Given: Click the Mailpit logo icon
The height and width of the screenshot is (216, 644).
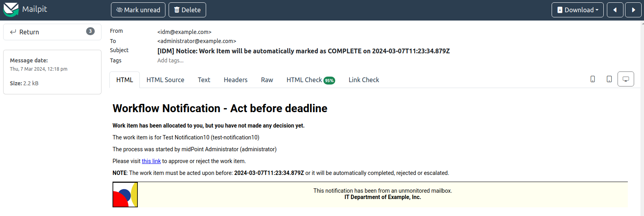Looking at the screenshot, I should coord(11,9).
